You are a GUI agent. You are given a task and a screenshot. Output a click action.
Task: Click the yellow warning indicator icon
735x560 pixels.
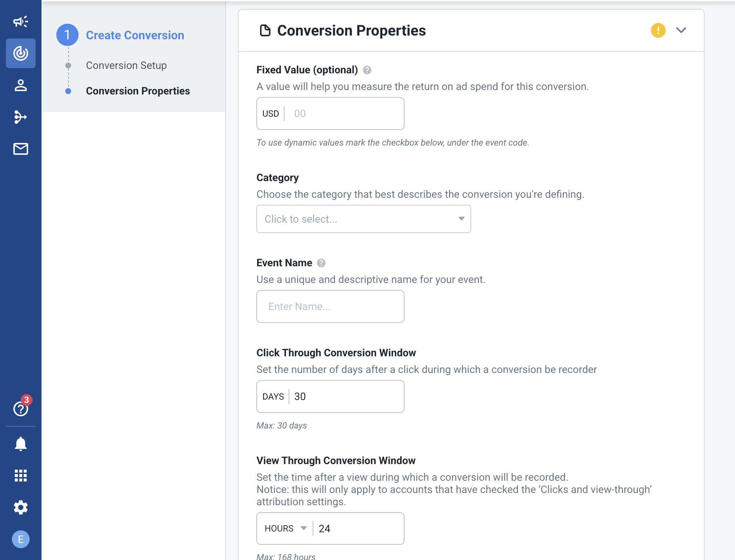pos(658,30)
